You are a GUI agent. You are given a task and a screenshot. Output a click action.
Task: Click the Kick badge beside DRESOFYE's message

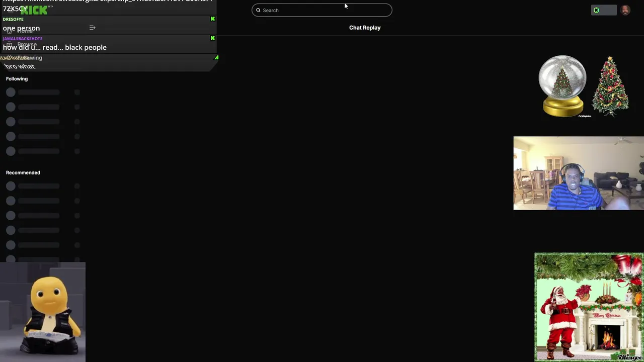click(x=213, y=19)
